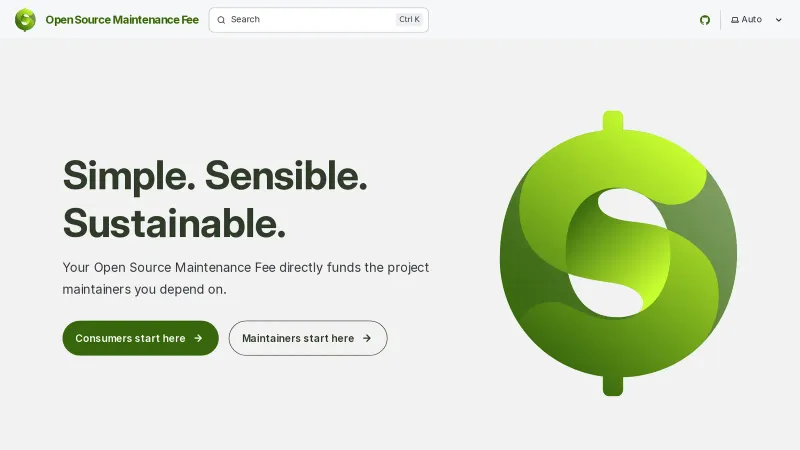The height and width of the screenshot is (450, 800).
Task: Click the laptop icon beside Auto
Action: coord(735,20)
